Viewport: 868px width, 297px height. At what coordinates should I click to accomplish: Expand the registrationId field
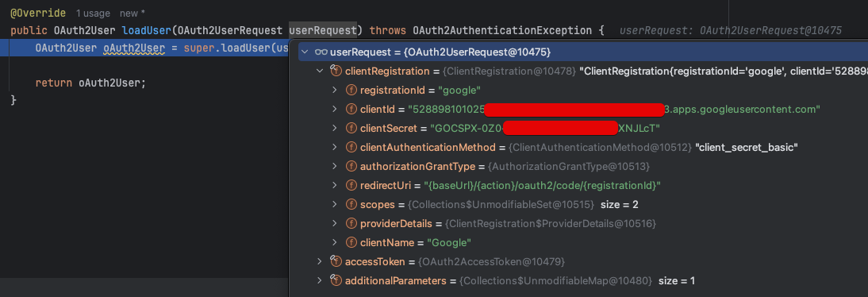coord(334,91)
